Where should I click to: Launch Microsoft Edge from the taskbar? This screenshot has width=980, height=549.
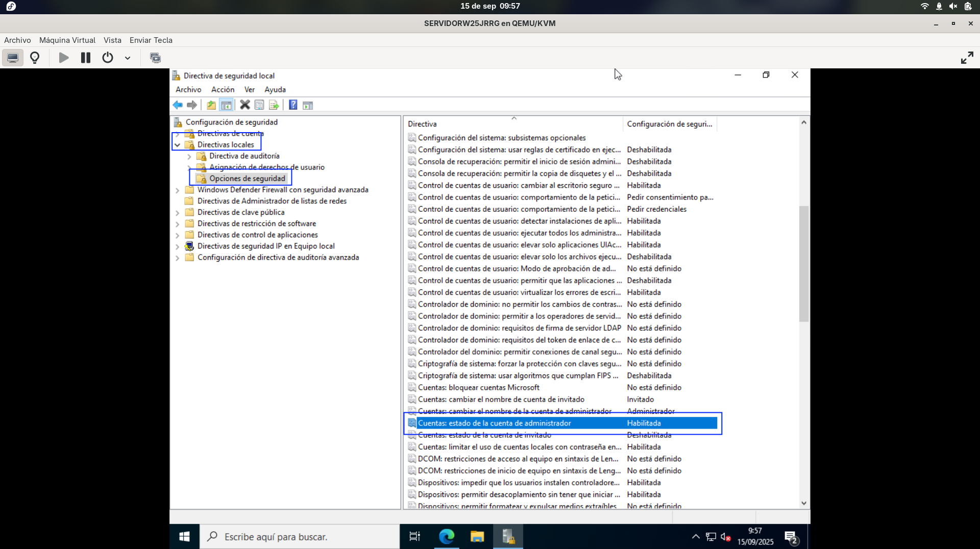coord(447,537)
